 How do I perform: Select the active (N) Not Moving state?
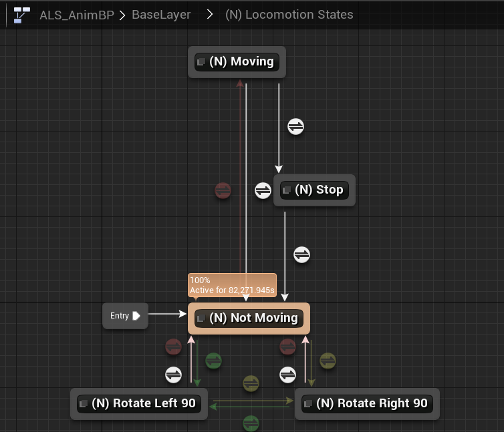tap(249, 318)
